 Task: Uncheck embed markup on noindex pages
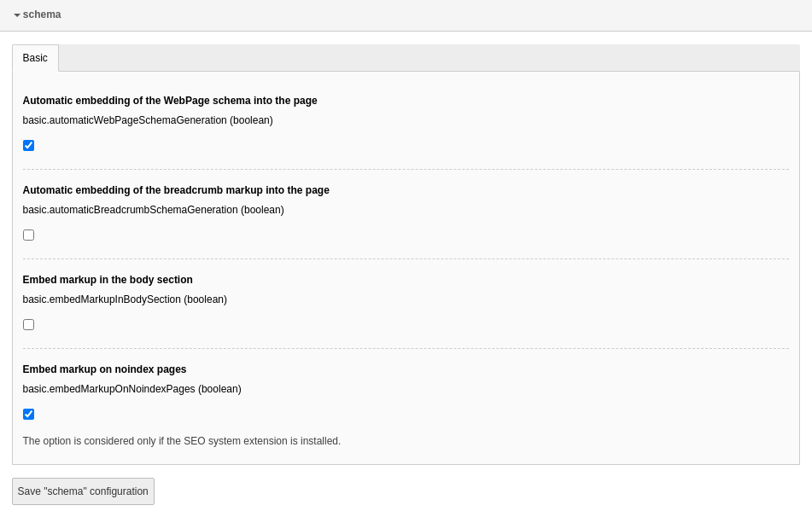[28, 414]
